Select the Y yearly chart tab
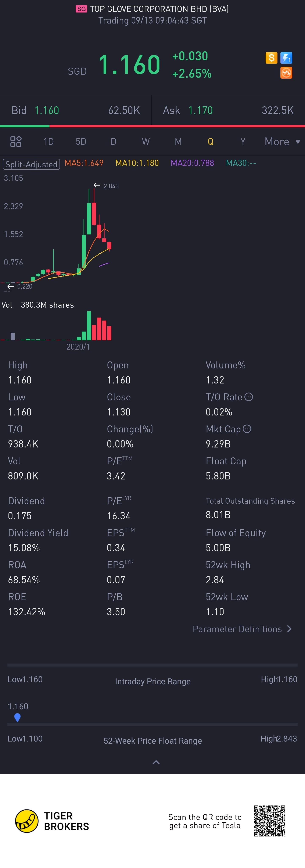The width and height of the screenshot is (305, 868). [x=243, y=142]
